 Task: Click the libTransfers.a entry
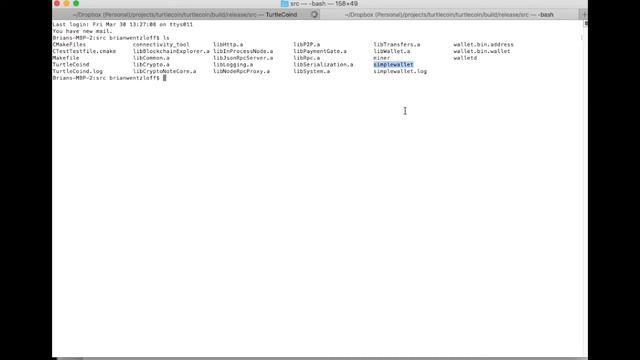[x=397, y=44]
